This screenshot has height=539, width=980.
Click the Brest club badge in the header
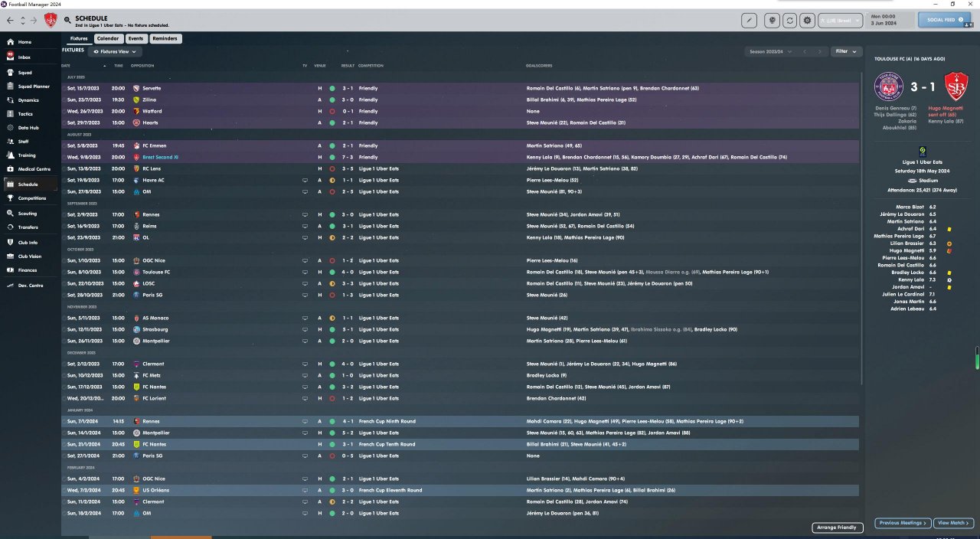51,21
